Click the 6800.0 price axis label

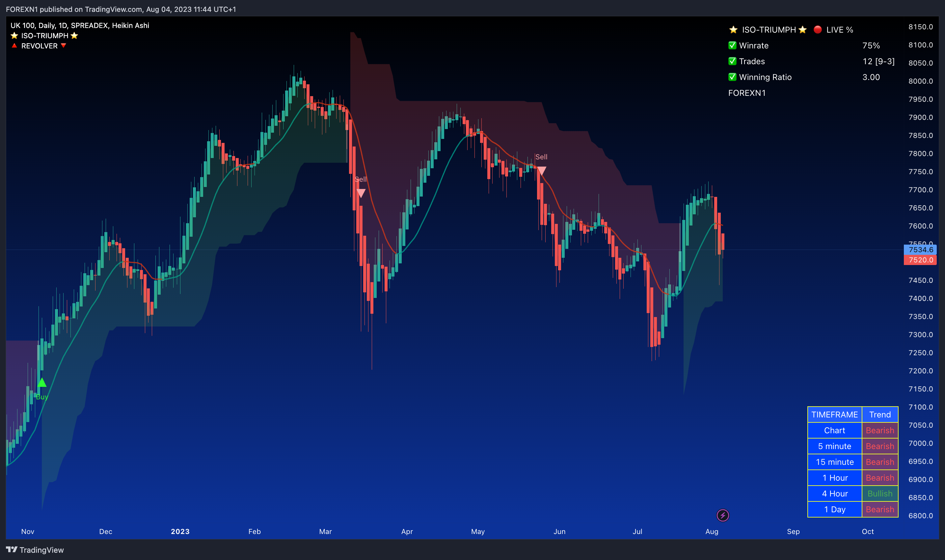920,516
